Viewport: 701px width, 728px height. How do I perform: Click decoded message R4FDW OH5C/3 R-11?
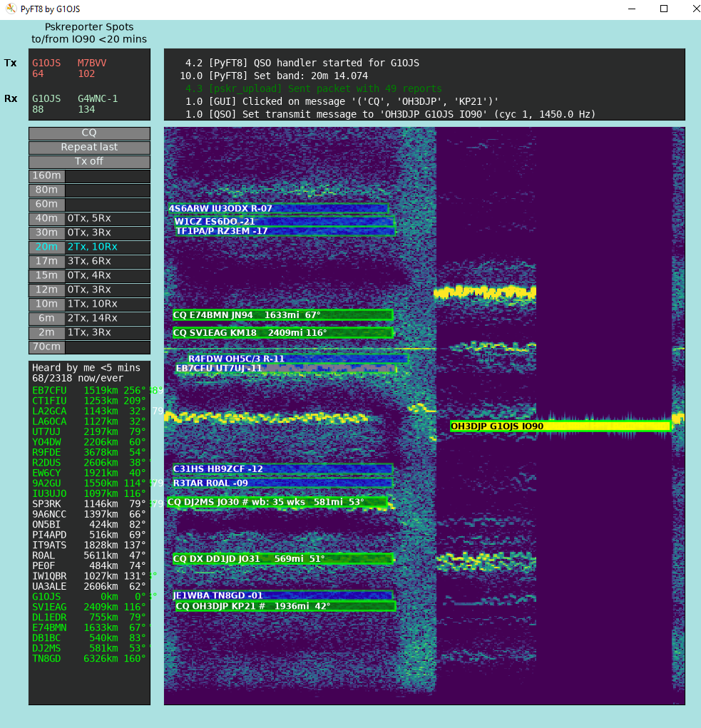coord(297,359)
